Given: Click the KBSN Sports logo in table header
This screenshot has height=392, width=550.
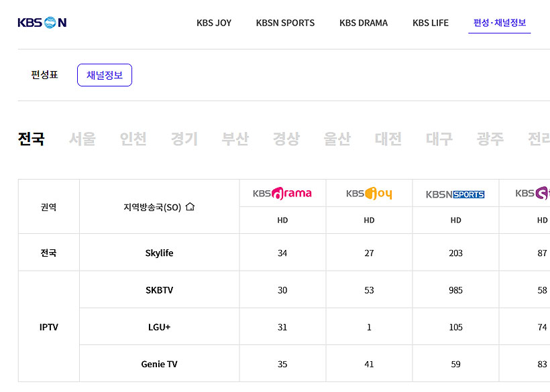Looking at the screenshot, I should 455,194.
